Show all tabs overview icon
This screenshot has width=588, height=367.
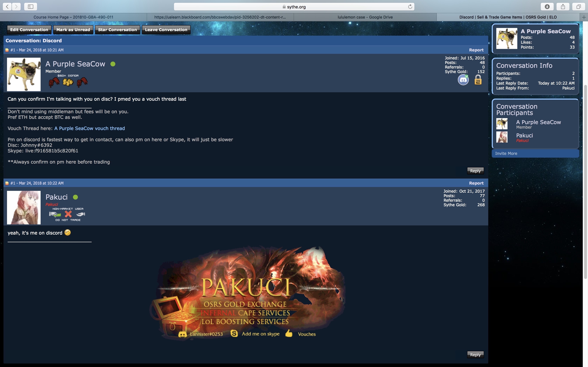[x=579, y=7]
